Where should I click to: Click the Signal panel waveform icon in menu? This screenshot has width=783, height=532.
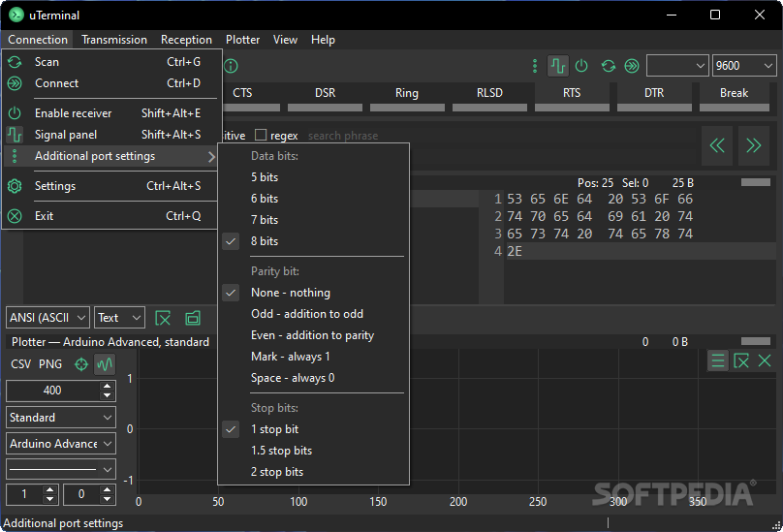pyautogui.click(x=15, y=135)
